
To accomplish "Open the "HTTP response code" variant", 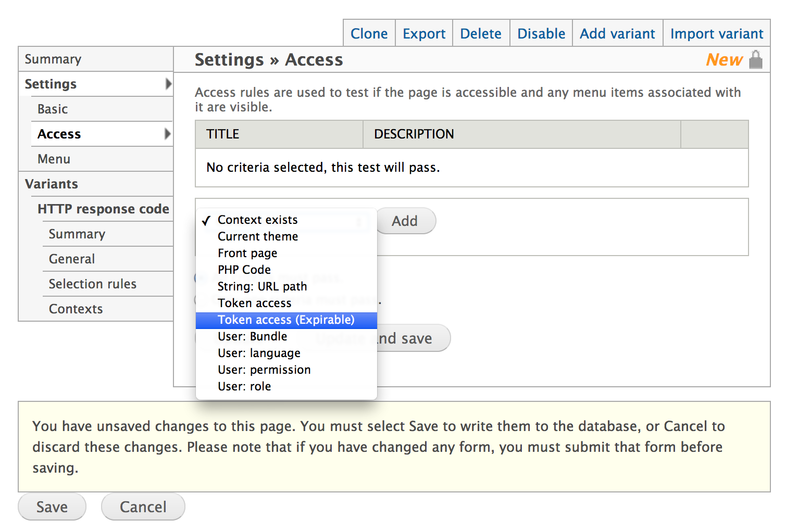I will coord(104,209).
